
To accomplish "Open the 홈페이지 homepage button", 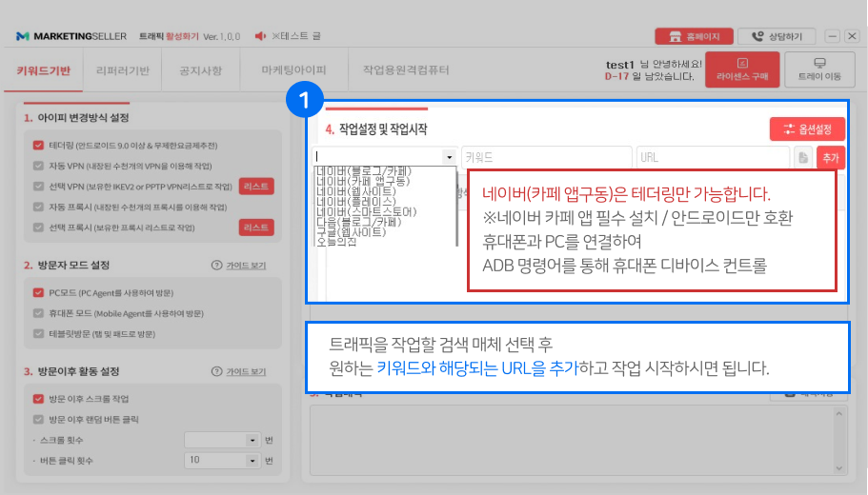I will coord(695,36).
